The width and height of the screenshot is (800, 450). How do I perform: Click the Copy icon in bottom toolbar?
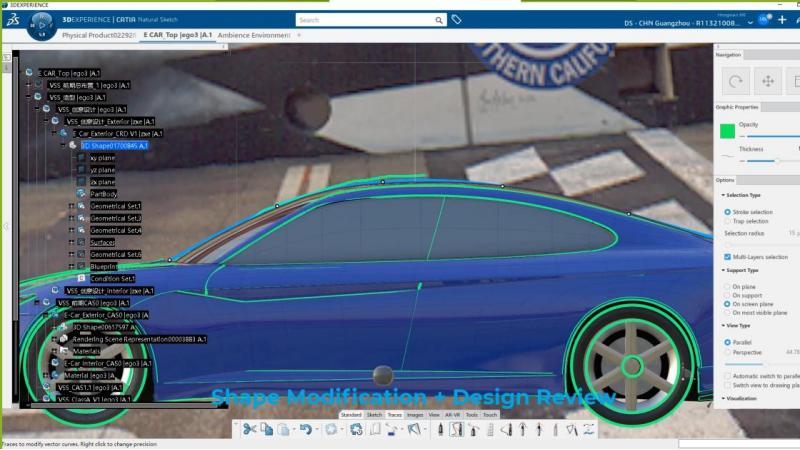(266, 429)
